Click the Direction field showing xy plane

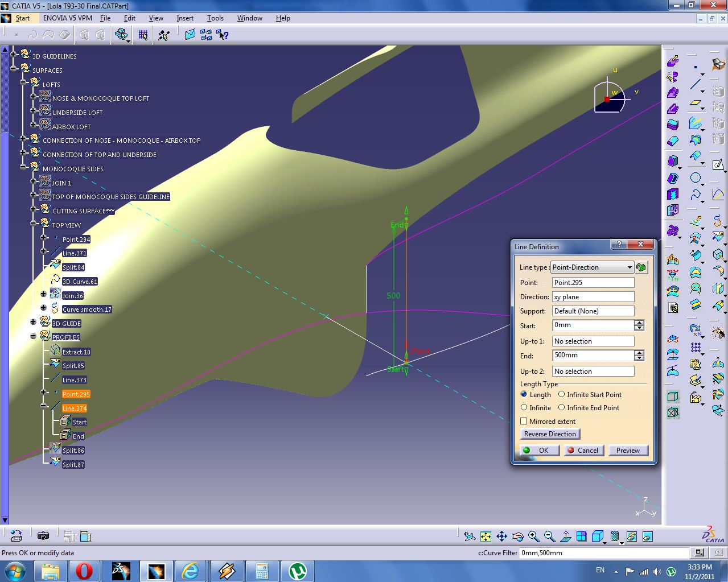(593, 296)
